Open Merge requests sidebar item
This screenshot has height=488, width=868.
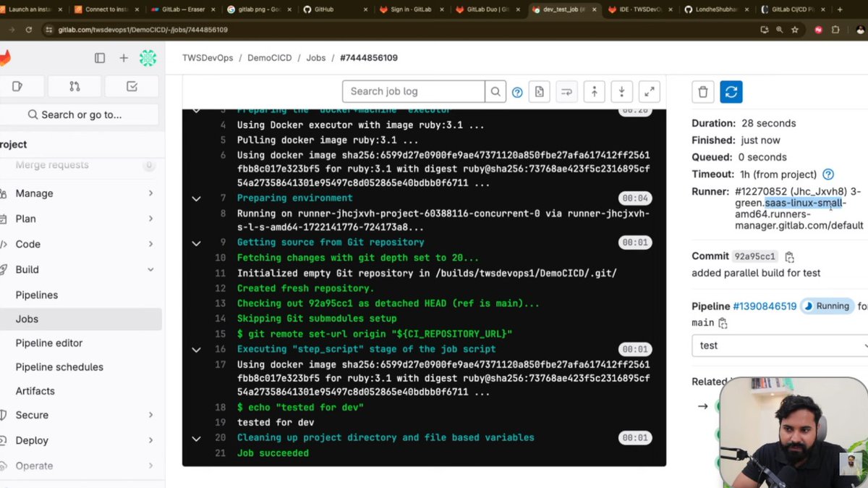(80, 165)
